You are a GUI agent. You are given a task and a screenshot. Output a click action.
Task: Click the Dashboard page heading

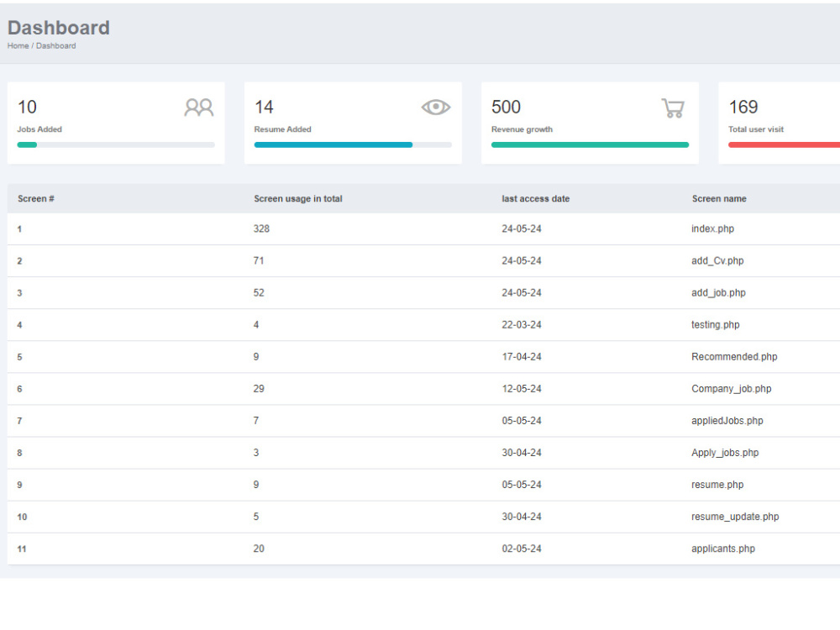click(59, 28)
